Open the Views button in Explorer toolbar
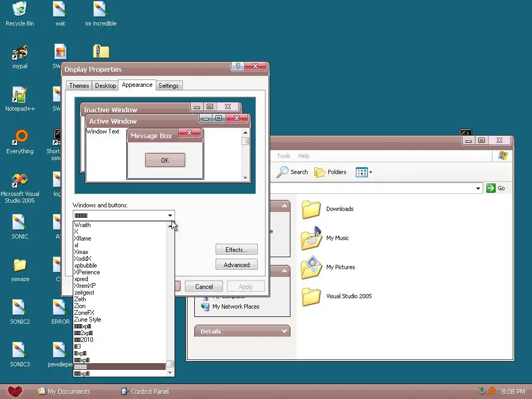 coord(364,172)
